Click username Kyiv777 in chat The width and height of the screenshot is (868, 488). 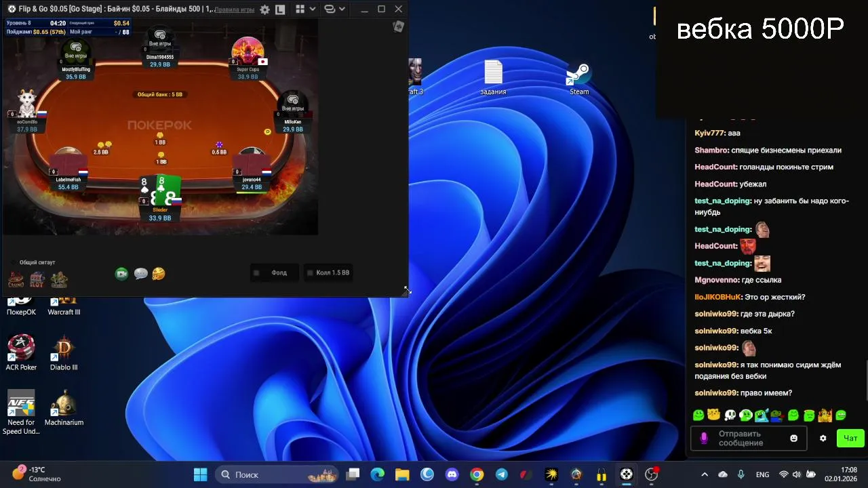point(710,133)
